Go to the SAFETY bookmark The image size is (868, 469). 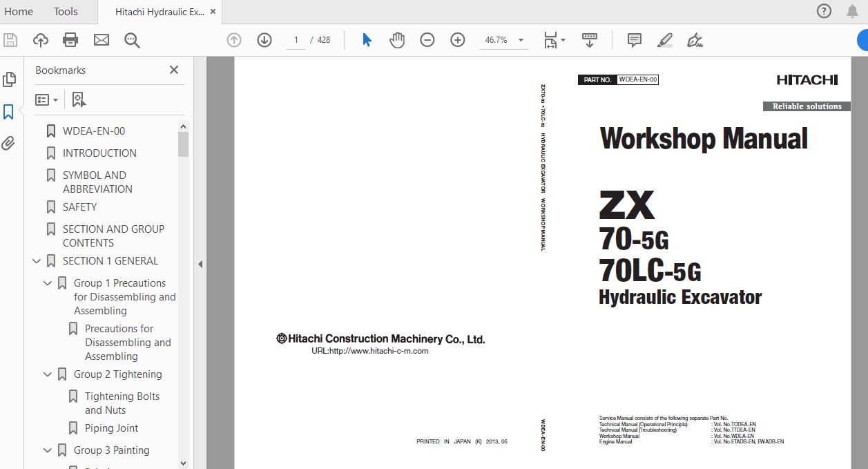coord(79,207)
